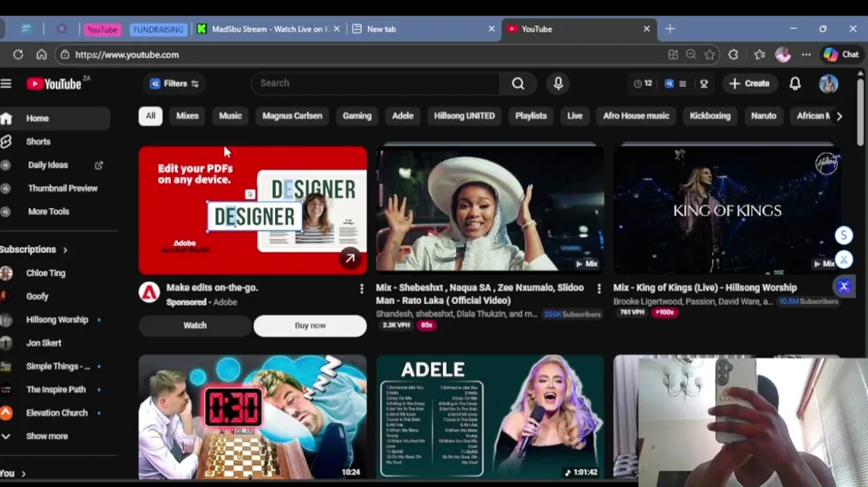Image resolution: width=868 pixels, height=487 pixels.
Task: Open the YouTube hamburger guide menu
Action: pyautogui.click(x=6, y=83)
